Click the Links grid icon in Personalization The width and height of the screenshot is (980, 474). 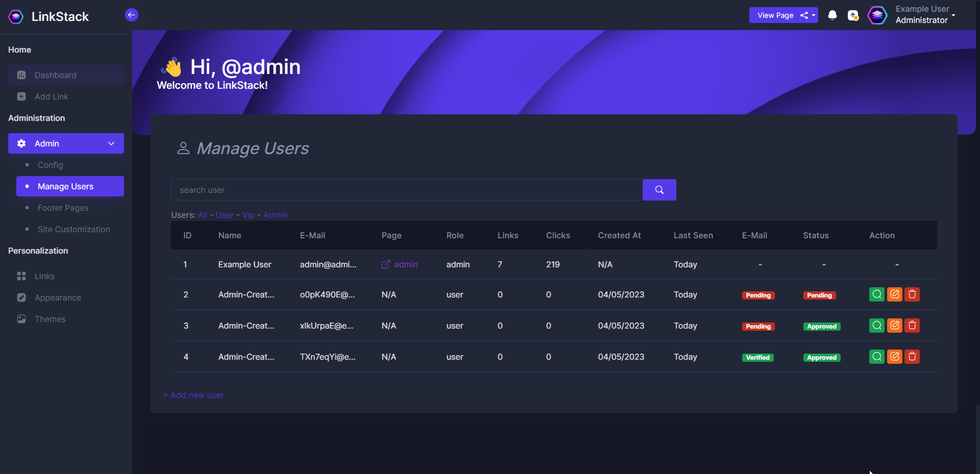(21, 276)
